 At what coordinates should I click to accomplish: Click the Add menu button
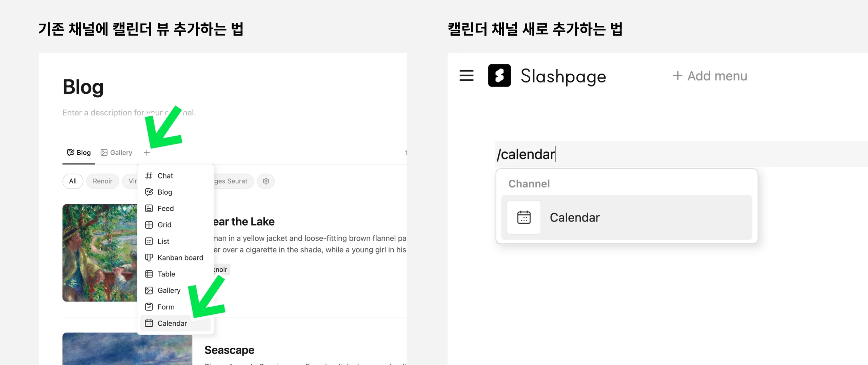(710, 76)
